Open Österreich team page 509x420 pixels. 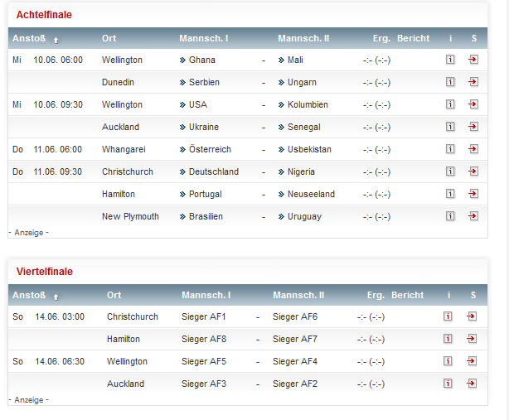pyautogui.click(x=210, y=149)
